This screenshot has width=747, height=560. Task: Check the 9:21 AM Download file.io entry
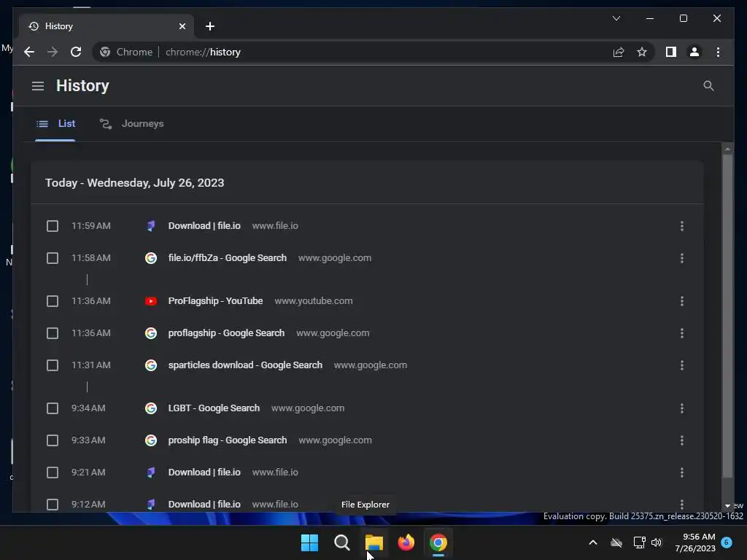point(53,472)
